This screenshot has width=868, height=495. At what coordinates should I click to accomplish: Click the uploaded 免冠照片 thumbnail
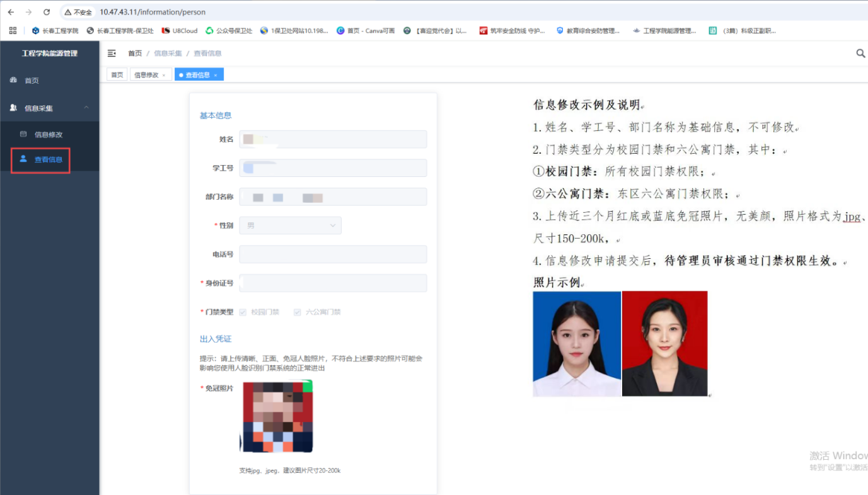pyautogui.click(x=277, y=416)
